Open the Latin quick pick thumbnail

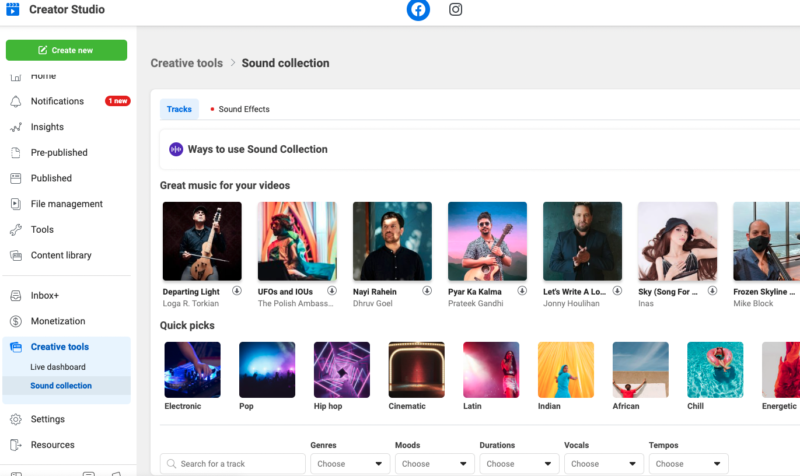pyautogui.click(x=491, y=370)
